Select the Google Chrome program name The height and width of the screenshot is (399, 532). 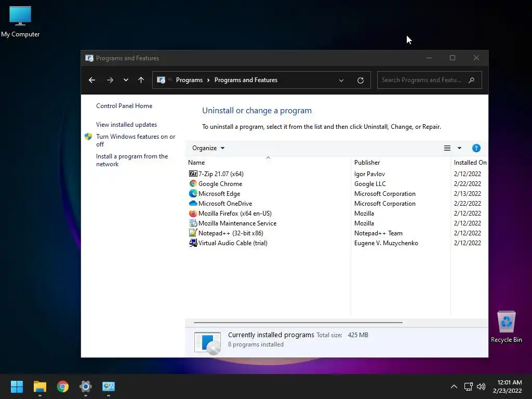220,183
